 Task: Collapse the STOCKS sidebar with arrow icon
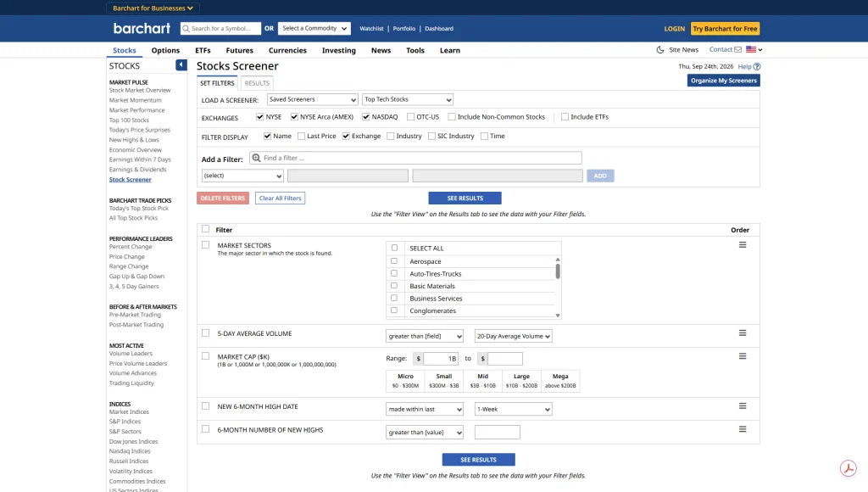click(181, 65)
